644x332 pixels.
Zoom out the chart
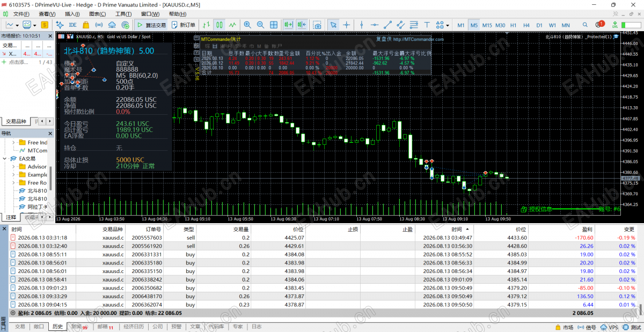click(260, 25)
